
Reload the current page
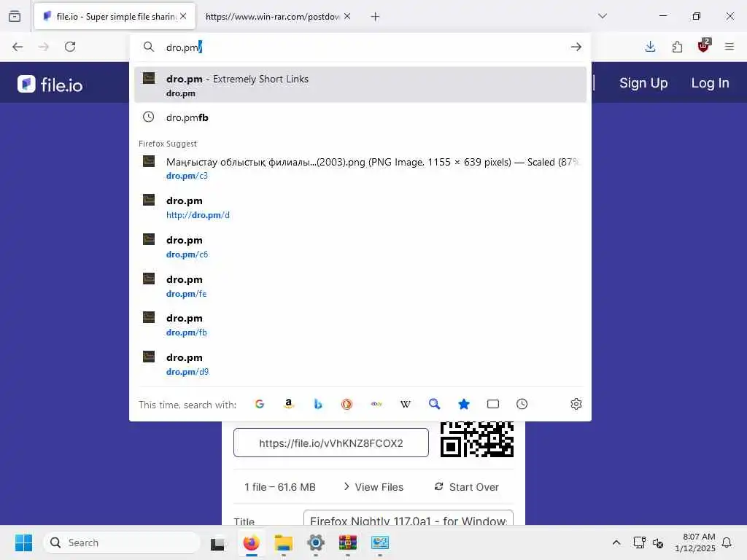[70, 47]
